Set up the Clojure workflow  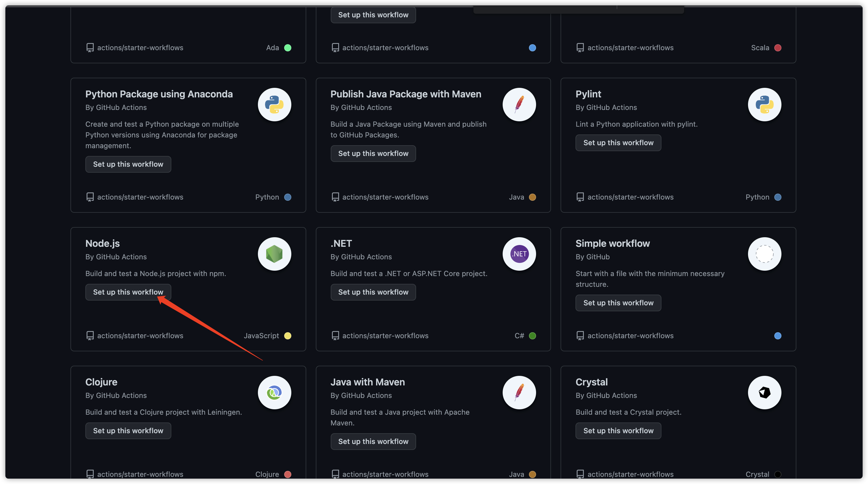[128, 431]
